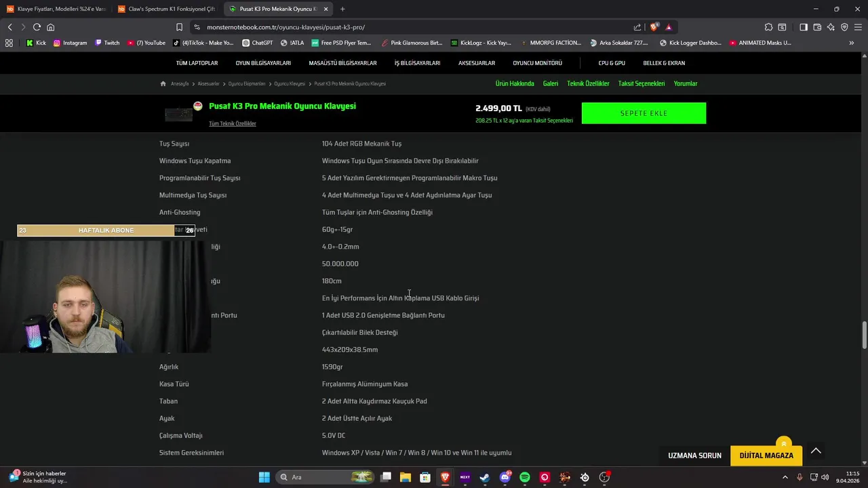This screenshot has width=868, height=488.
Task: Open the CPU & GPU menu
Action: tap(612, 63)
